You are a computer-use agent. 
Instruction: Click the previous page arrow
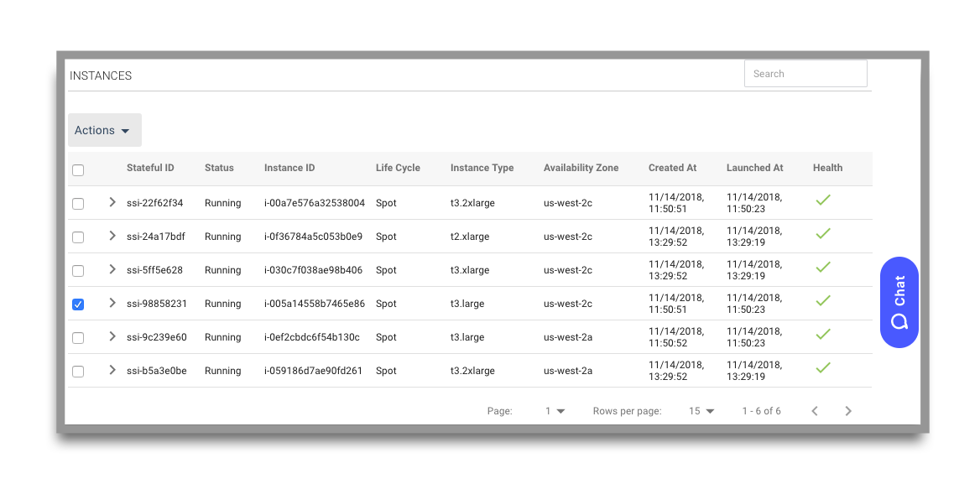click(815, 411)
